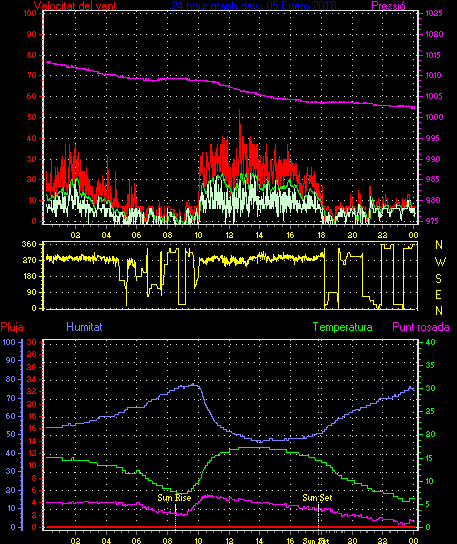Select the "06" hour label below the wind graph
The height and width of the screenshot is (544, 457).
coord(136,235)
